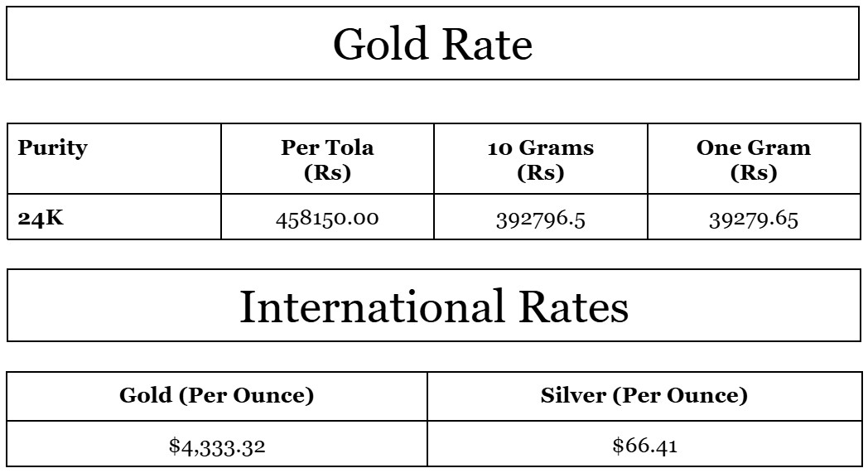Image resolution: width=868 pixels, height=473 pixels.
Task: Select the Per Tola (Rs) header
Action: click(x=327, y=160)
